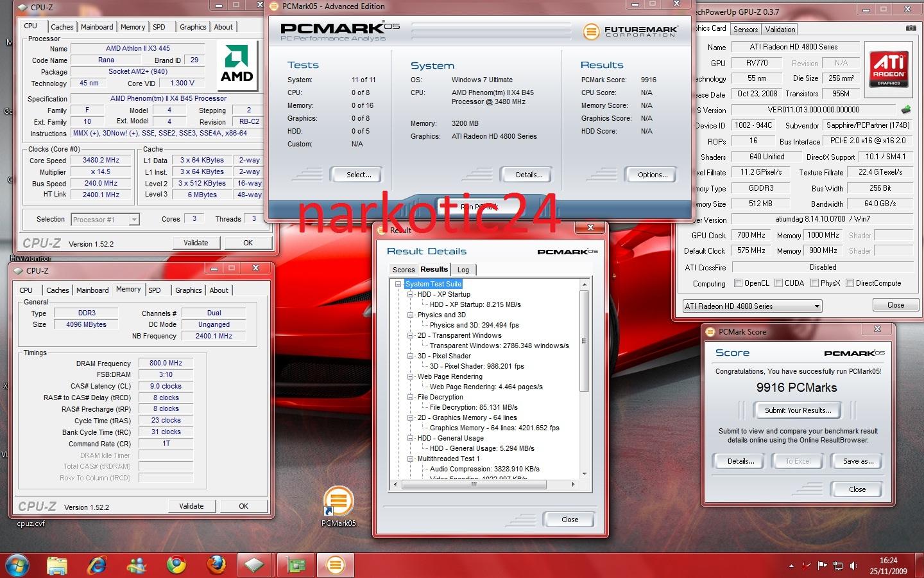The height and width of the screenshot is (578, 924).
Task: Collapse the Web Page Rendering node
Action: click(411, 376)
